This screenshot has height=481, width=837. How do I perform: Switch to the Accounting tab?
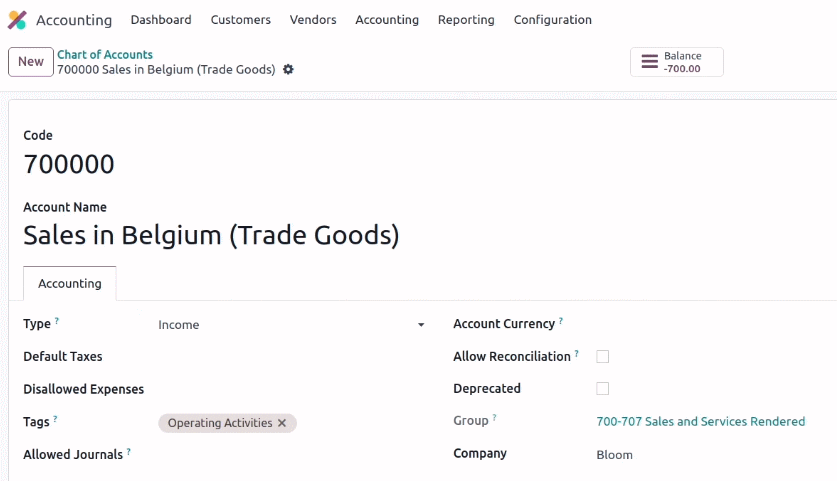pyautogui.click(x=70, y=283)
